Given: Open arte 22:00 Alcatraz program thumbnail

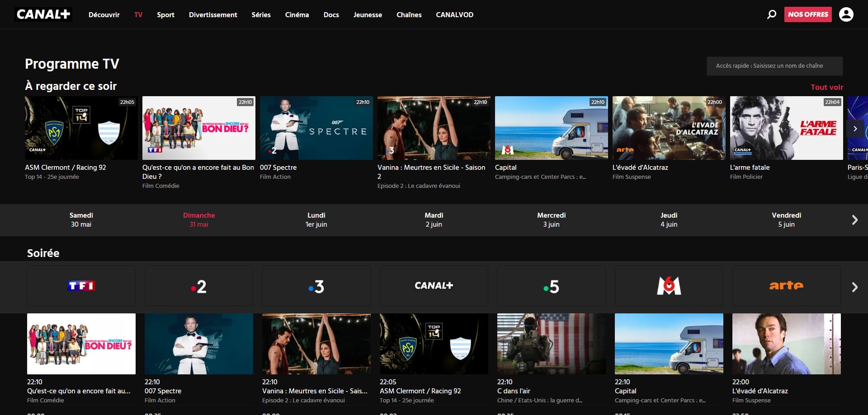Looking at the screenshot, I should coord(787,344).
